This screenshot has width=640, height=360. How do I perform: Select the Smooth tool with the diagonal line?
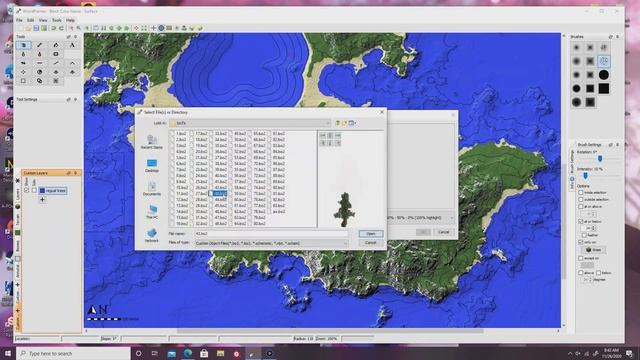[x=56, y=63]
